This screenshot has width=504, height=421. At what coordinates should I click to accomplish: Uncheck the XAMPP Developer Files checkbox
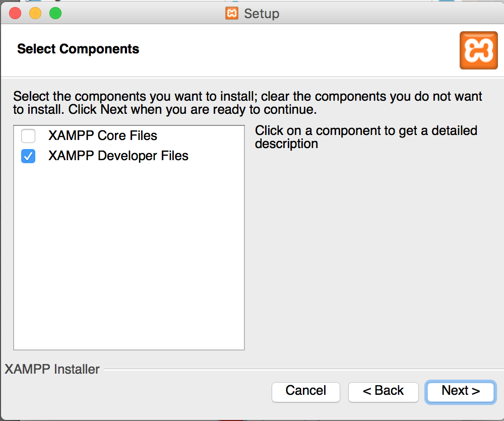[28, 157]
